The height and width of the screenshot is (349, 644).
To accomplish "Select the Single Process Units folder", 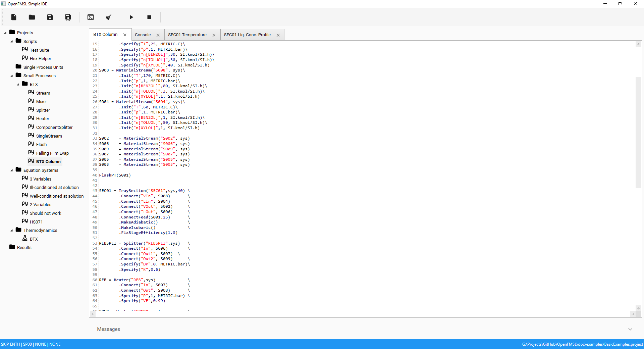I will click(x=43, y=67).
